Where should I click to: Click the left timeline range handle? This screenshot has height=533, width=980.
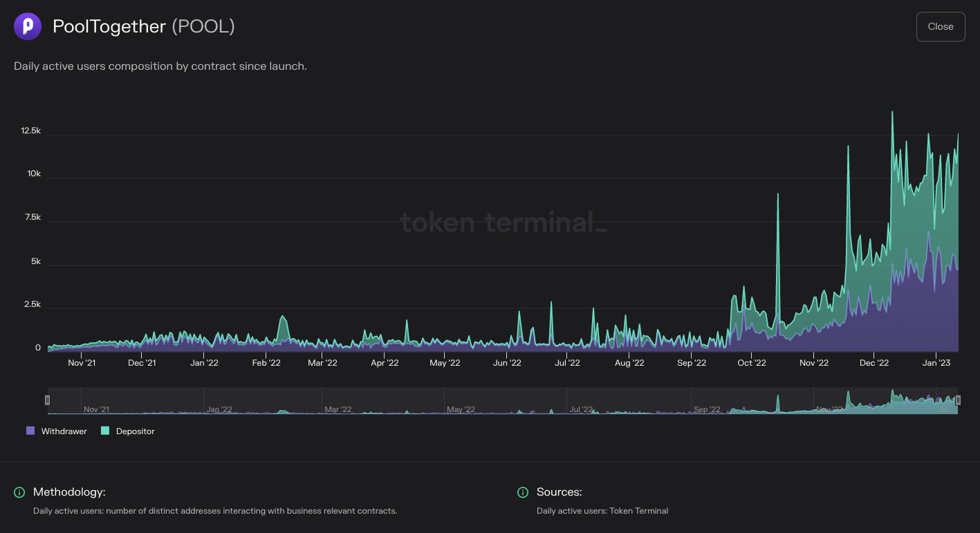coord(48,400)
